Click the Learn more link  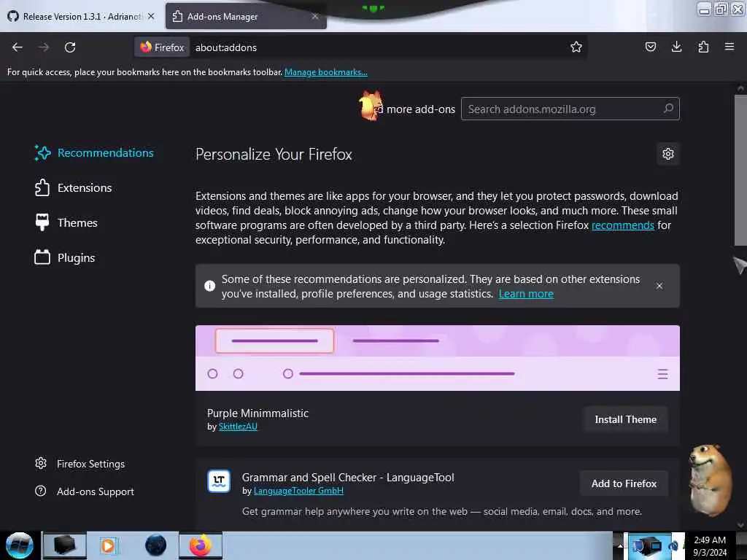point(526,294)
